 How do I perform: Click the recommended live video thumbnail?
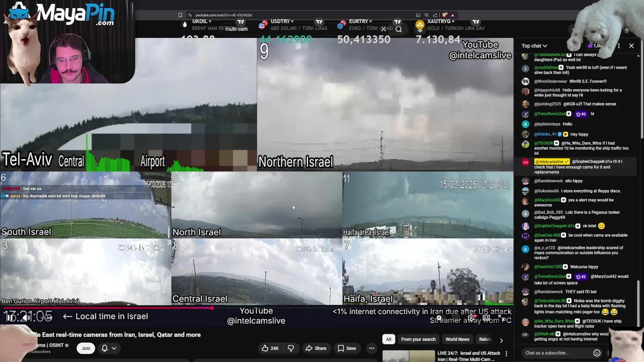click(x=408, y=356)
